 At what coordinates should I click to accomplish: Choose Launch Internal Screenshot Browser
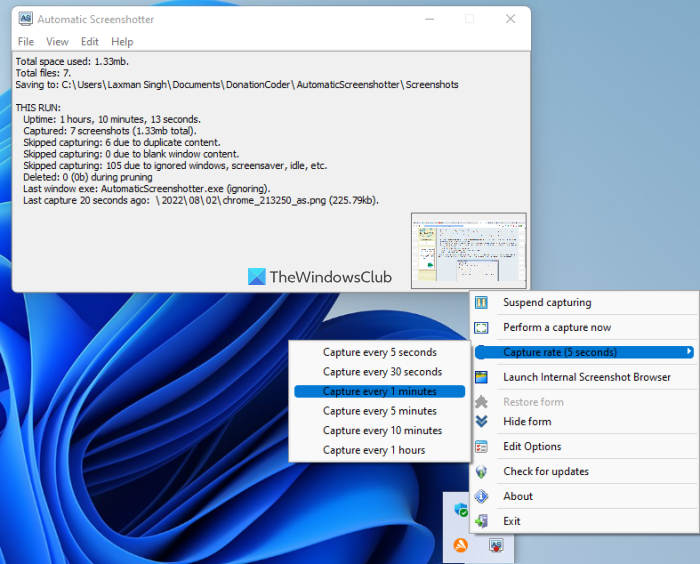click(585, 377)
